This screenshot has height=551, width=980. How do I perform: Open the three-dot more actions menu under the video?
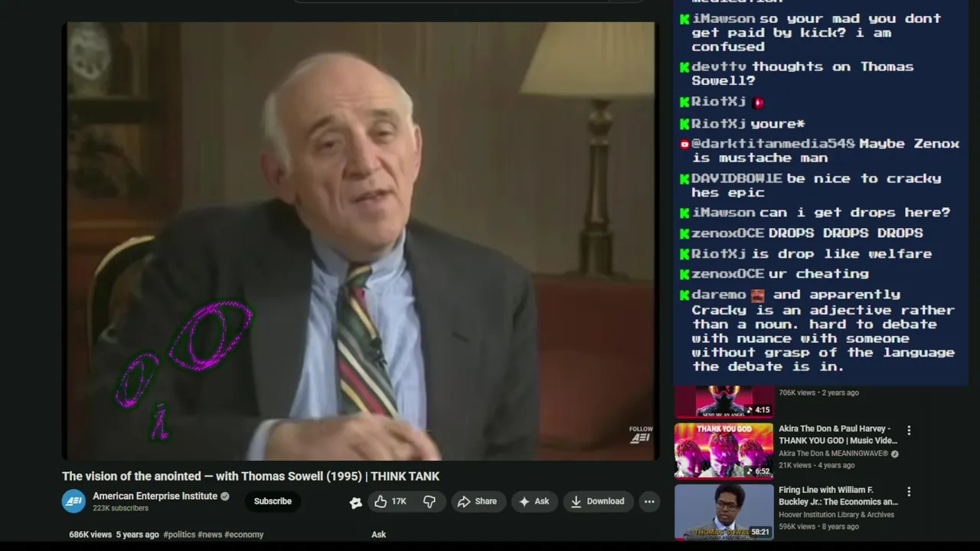[649, 501]
